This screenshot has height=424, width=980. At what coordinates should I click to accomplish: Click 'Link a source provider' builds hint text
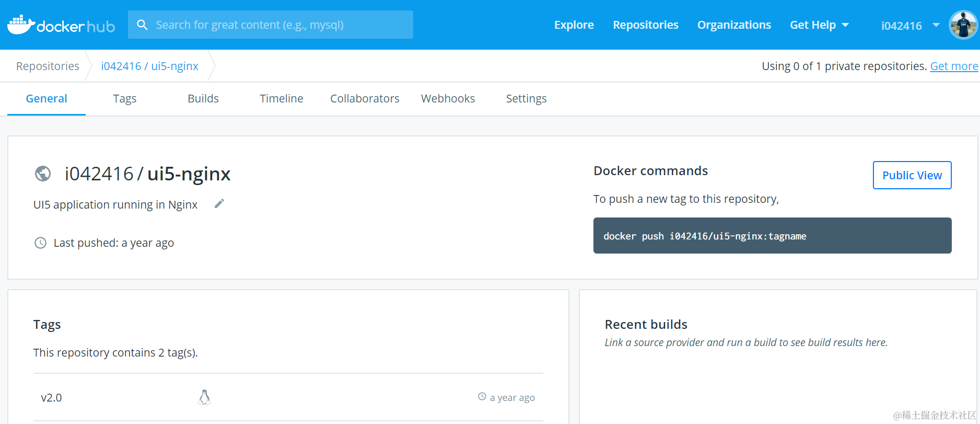pos(746,342)
